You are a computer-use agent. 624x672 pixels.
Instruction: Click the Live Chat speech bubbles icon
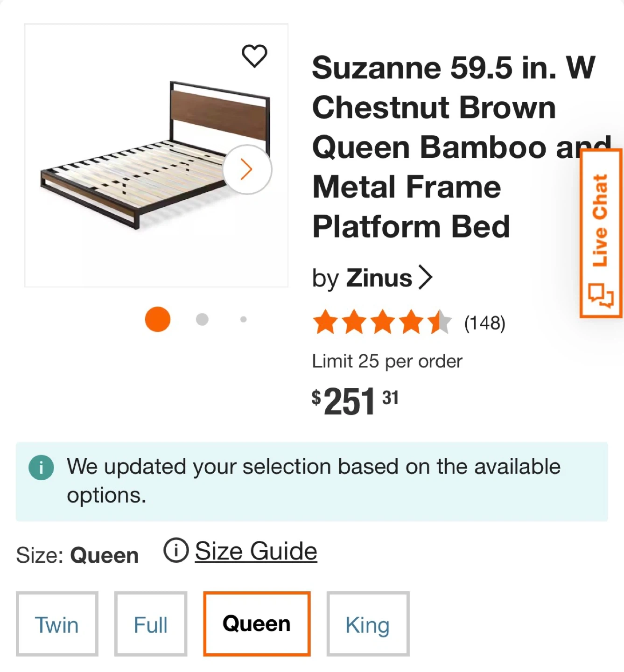click(x=601, y=295)
